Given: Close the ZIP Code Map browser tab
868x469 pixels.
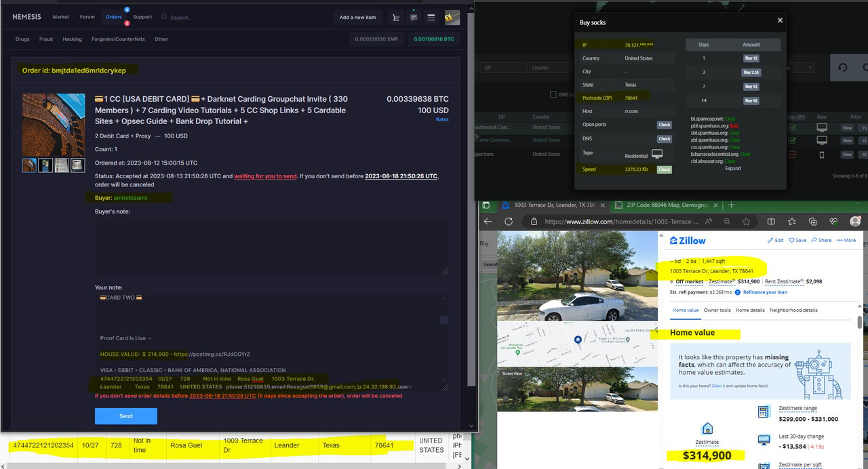Looking at the screenshot, I should point(717,205).
